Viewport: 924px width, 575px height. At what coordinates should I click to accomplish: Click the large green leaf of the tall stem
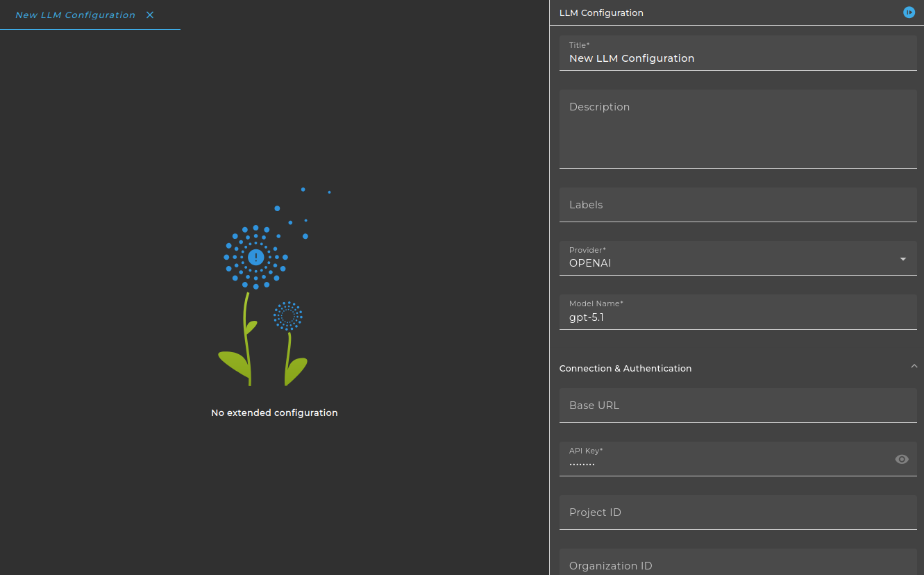tap(234, 364)
